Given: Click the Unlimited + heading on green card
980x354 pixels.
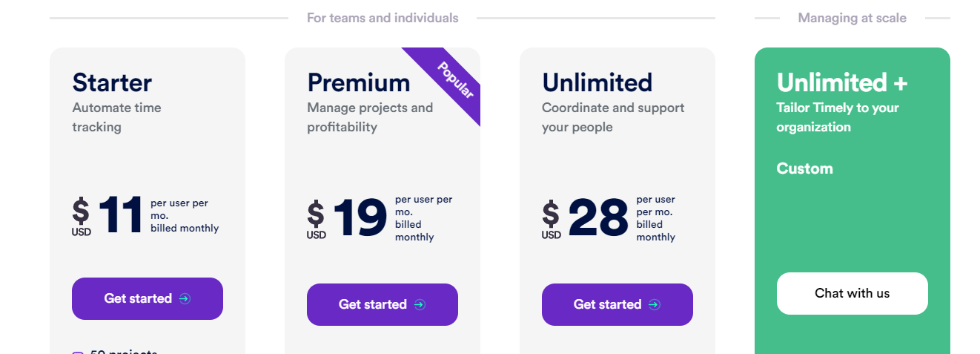Looking at the screenshot, I should 842,82.
